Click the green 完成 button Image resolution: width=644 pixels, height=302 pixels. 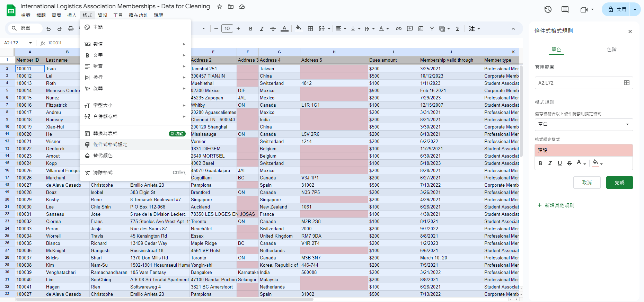619,183
